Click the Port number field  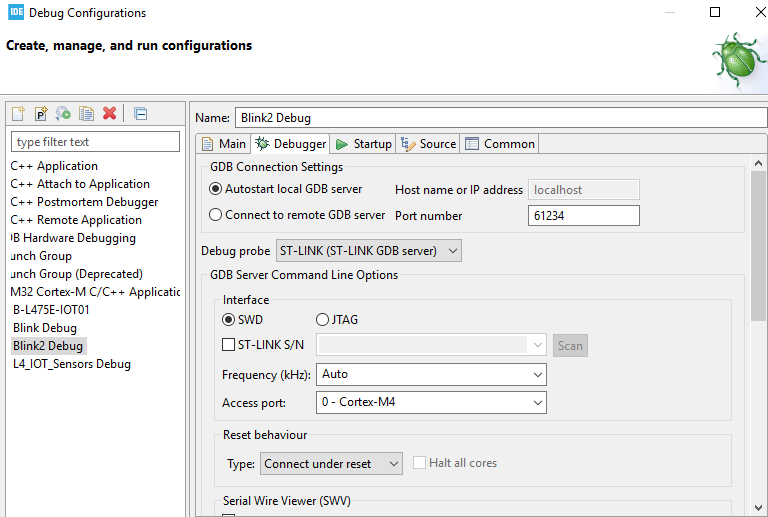(x=583, y=215)
